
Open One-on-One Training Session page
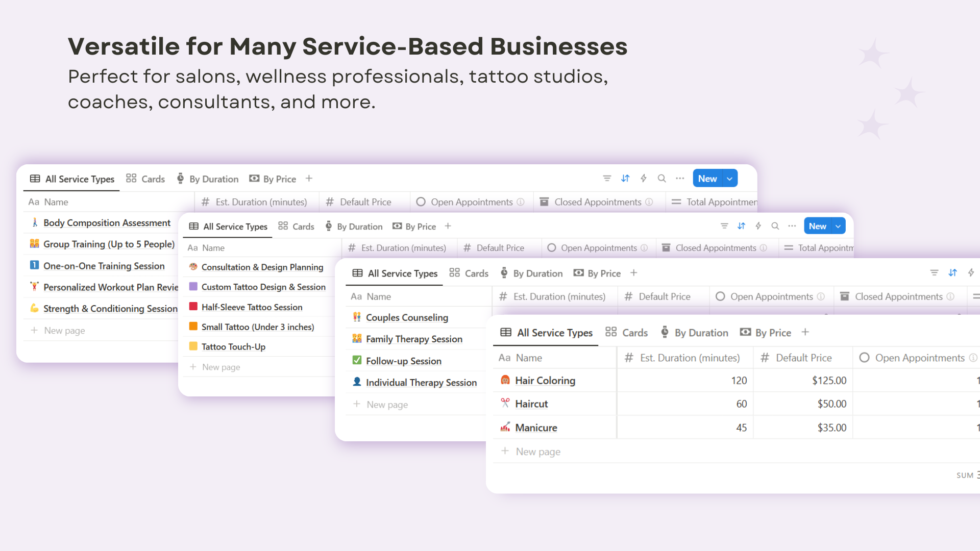pyautogui.click(x=104, y=266)
